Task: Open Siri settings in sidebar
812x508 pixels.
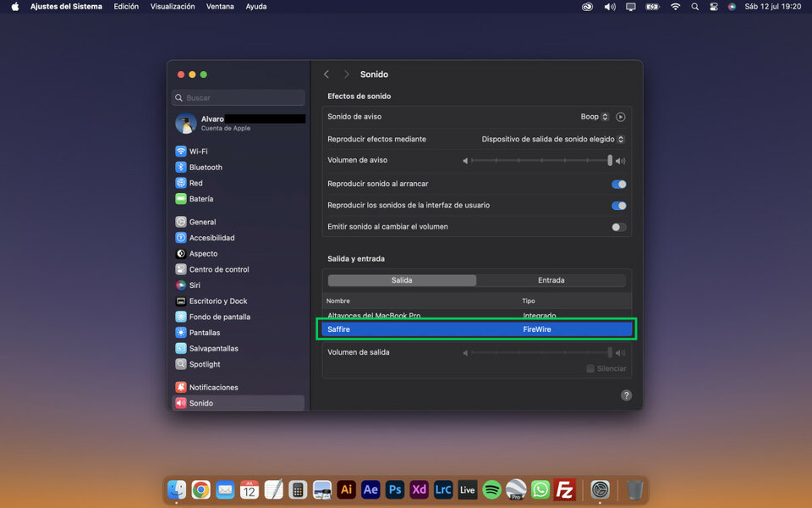Action: click(x=195, y=285)
